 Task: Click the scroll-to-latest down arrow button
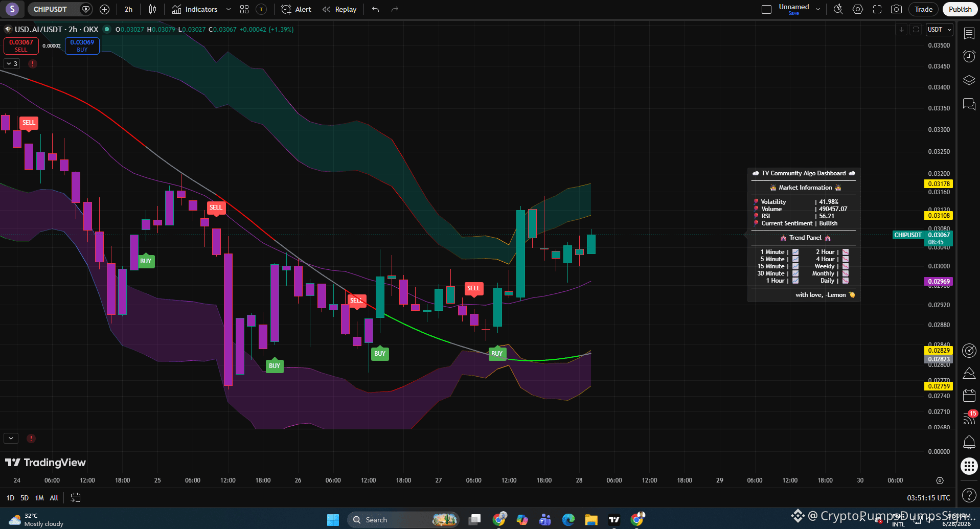(901, 30)
